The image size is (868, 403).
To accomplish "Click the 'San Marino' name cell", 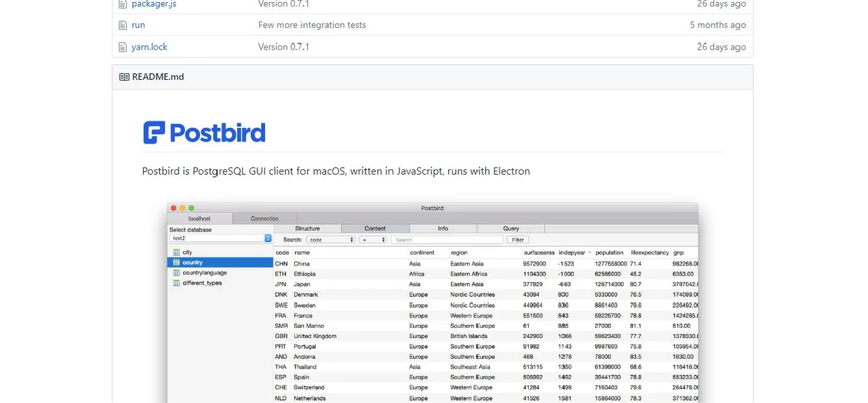I will pyautogui.click(x=309, y=326).
